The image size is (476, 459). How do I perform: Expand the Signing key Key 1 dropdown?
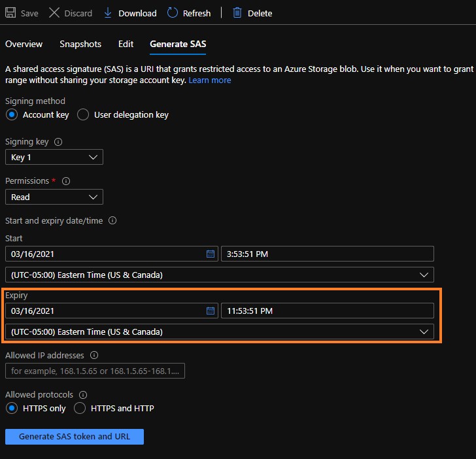pyautogui.click(x=54, y=157)
